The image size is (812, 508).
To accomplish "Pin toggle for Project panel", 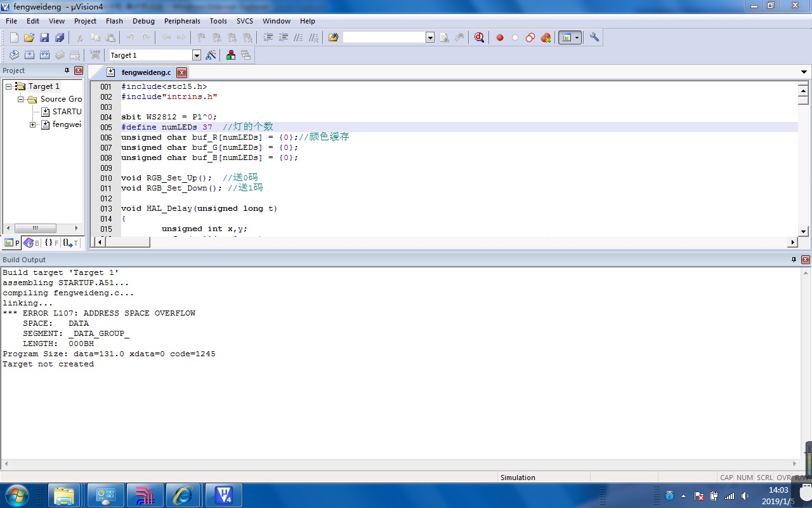I will [x=67, y=70].
